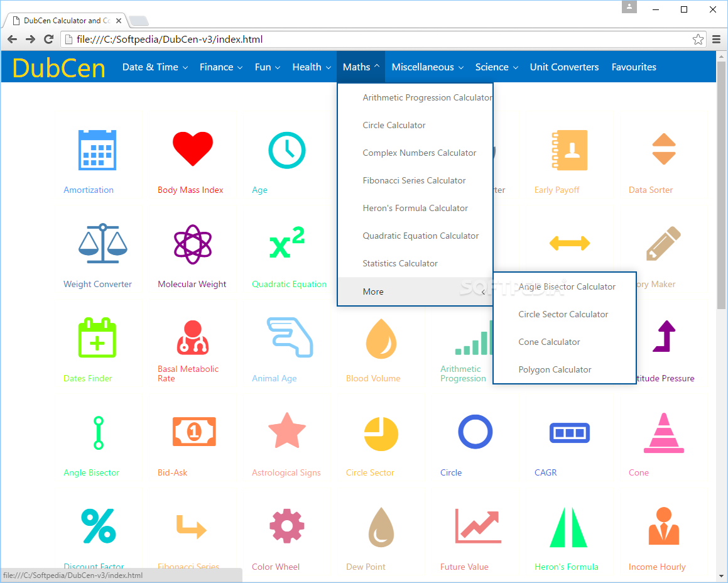This screenshot has width=728, height=583.
Task: Open the Dates Finder calendar-plus icon
Action: pyautogui.click(x=97, y=338)
